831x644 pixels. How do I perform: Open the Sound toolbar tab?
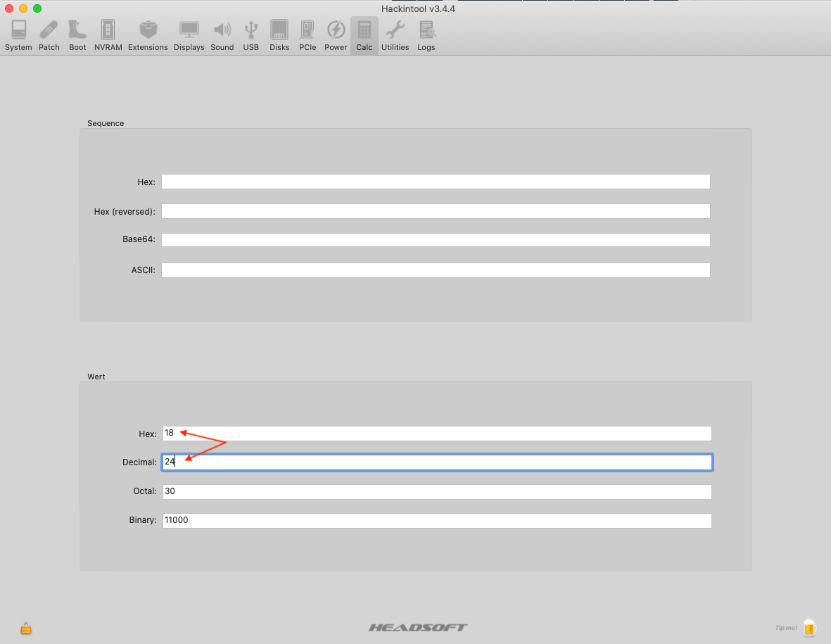pyautogui.click(x=222, y=35)
